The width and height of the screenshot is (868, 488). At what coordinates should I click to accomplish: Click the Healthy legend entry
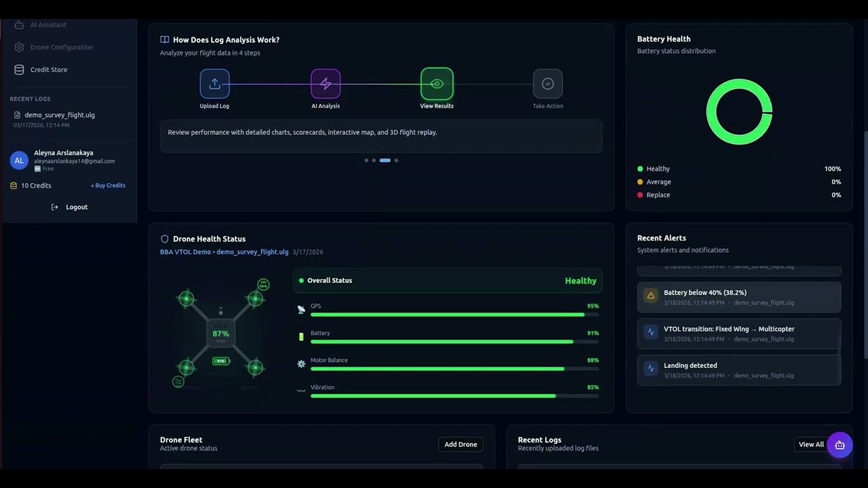(739, 169)
